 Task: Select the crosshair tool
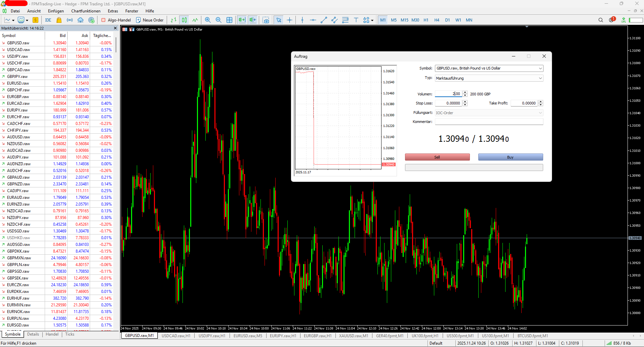click(290, 20)
